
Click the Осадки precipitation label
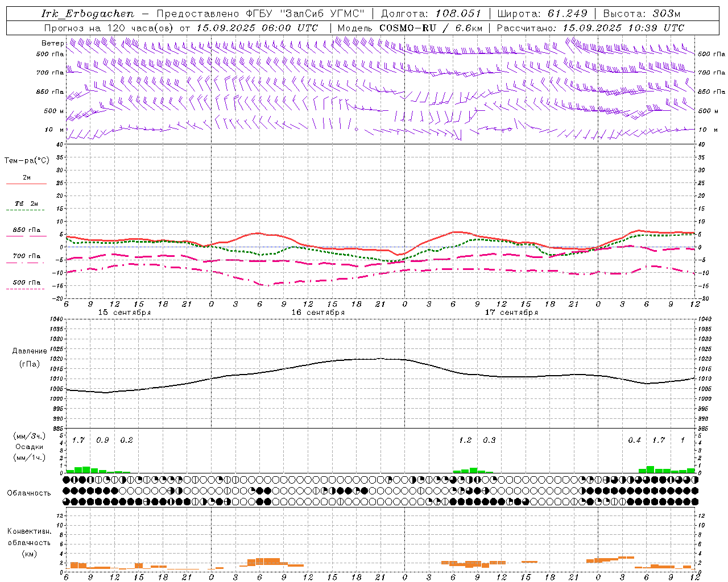30,447
